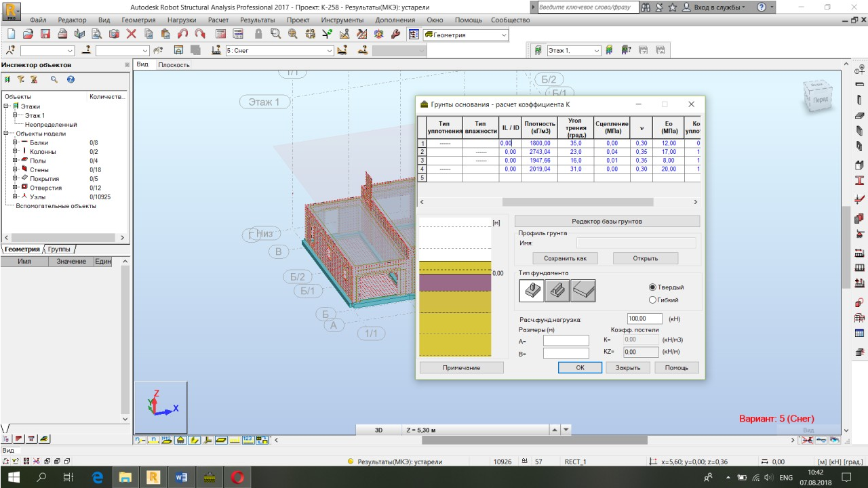Click the purple soil layer in profile
The width and height of the screenshot is (868, 488).
[x=454, y=282]
